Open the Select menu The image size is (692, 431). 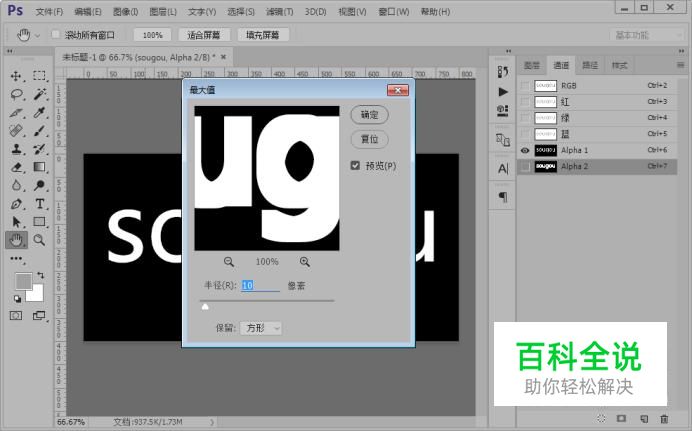tap(241, 12)
